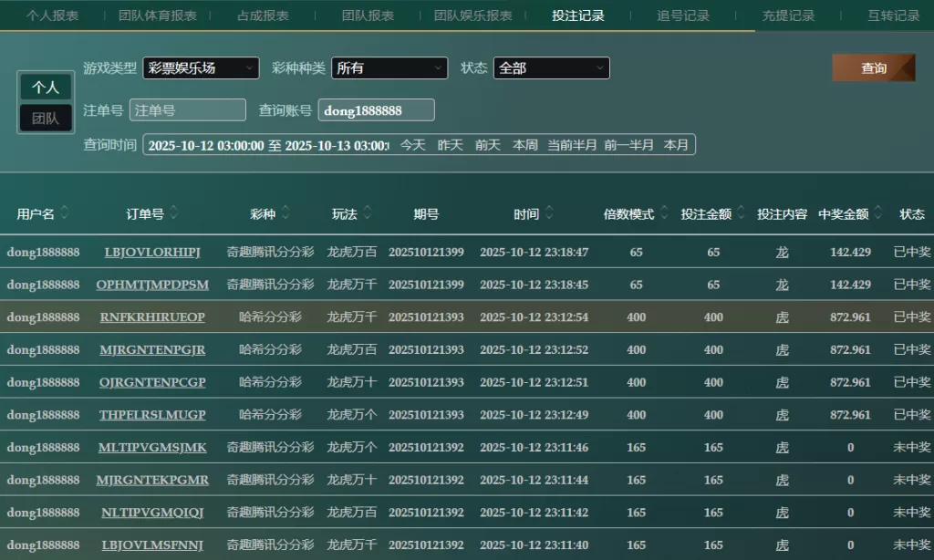934x560 pixels.
Task: Select the 个人 view toggle
Action: click(46, 88)
